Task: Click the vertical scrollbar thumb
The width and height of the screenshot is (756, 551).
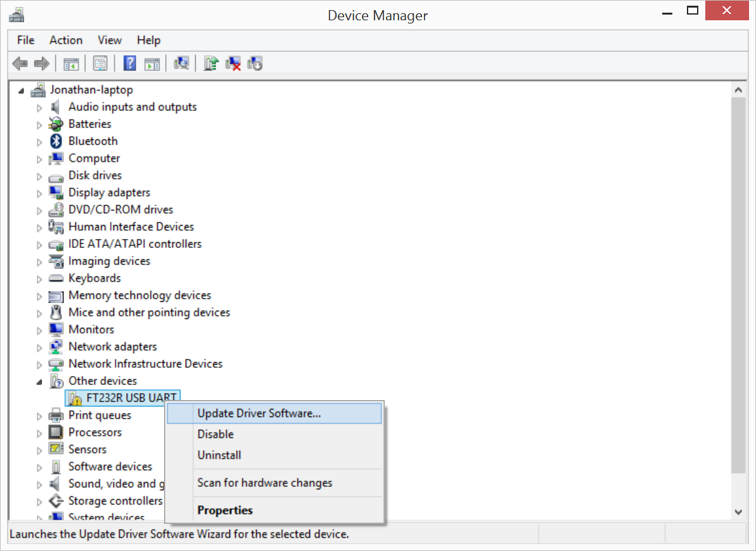Action: pyautogui.click(x=738, y=285)
